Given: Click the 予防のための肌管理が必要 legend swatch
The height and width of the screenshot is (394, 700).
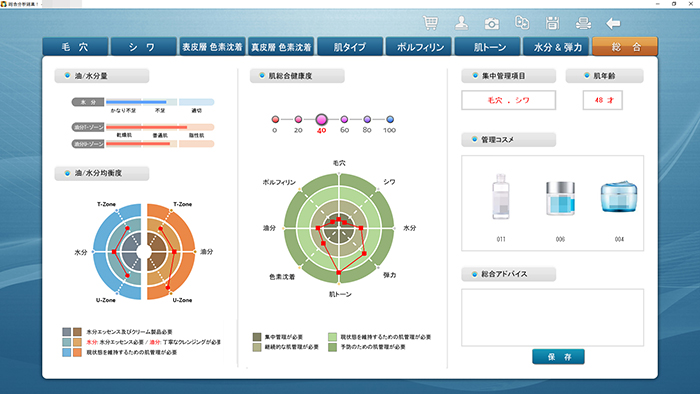Looking at the screenshot, I should click(x=333, y=347).
